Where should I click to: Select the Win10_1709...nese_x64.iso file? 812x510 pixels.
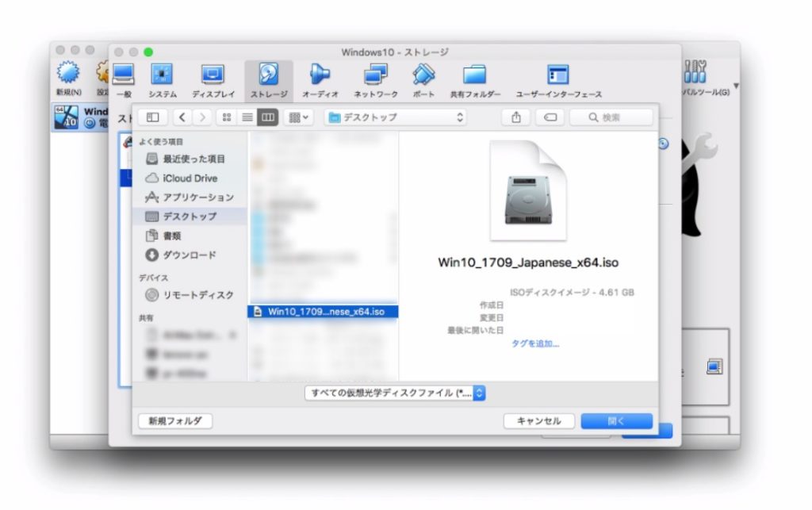click(x=324, y=312)
